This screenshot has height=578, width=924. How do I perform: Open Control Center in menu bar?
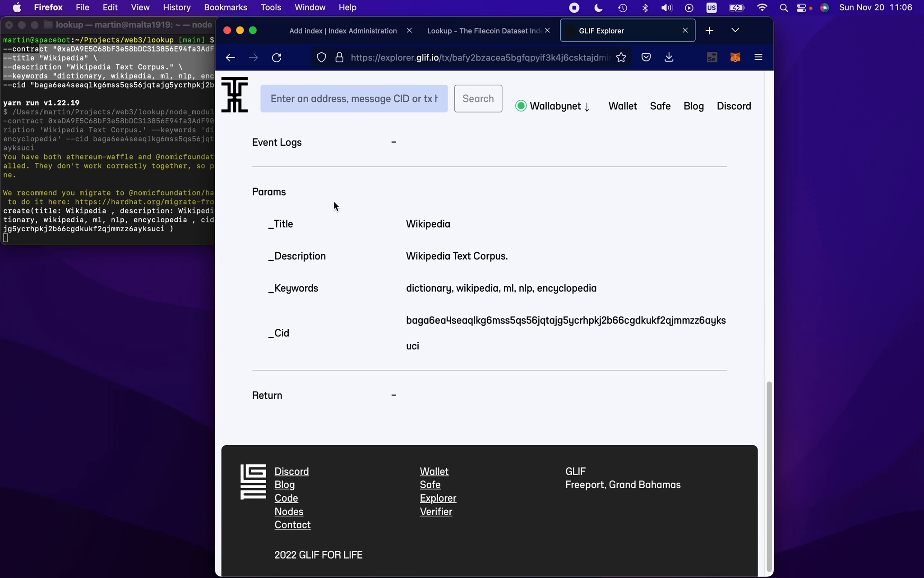pos(801,8)
